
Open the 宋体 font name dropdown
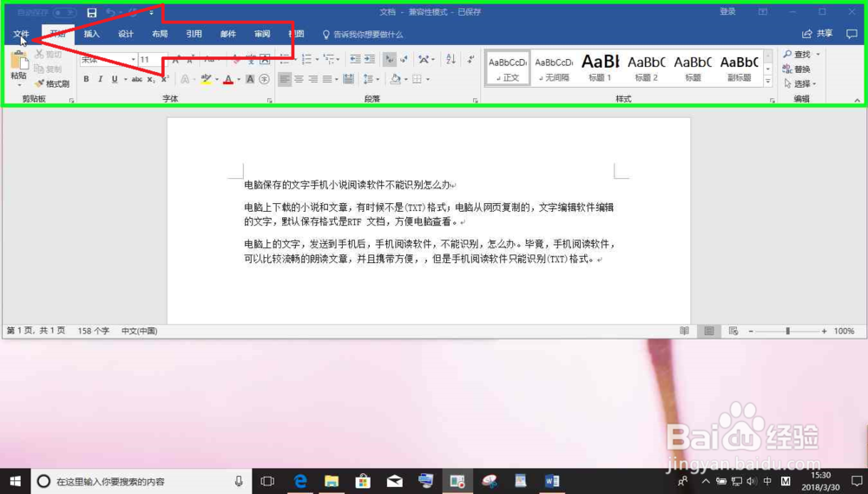tap(134, 59)
